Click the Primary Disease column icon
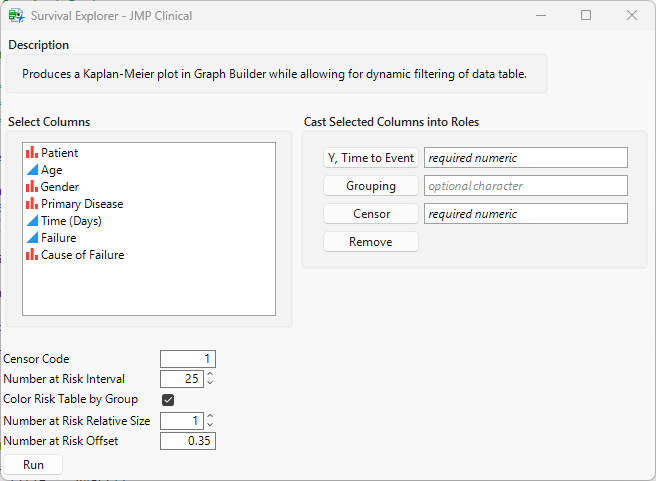Viewport: 656px width, 481px height. (x=32, y=204)
